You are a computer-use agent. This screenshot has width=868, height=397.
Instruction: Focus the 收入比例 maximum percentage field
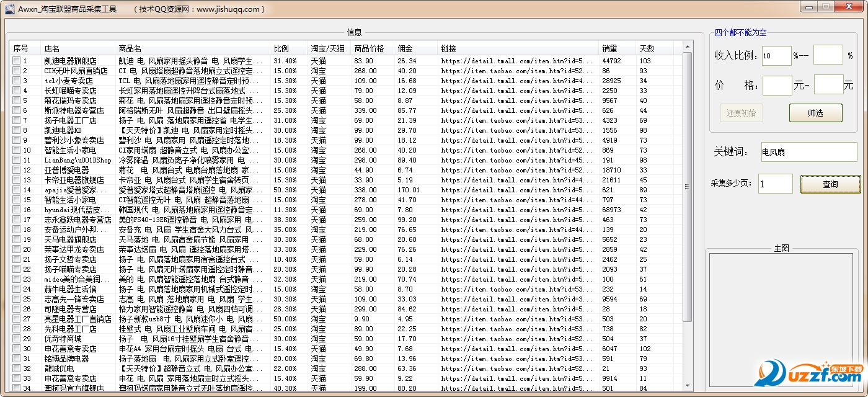[828, 55]
